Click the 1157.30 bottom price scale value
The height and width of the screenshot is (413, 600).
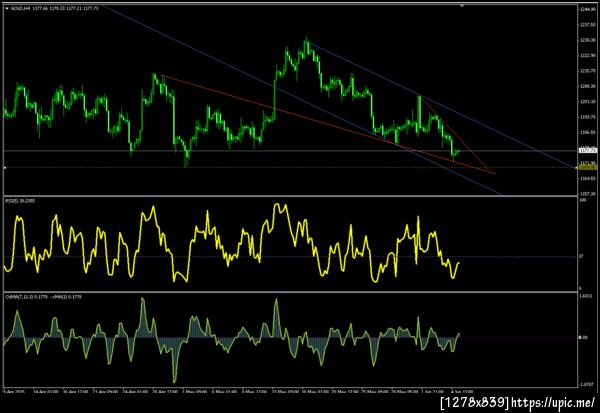coord(588,194)
